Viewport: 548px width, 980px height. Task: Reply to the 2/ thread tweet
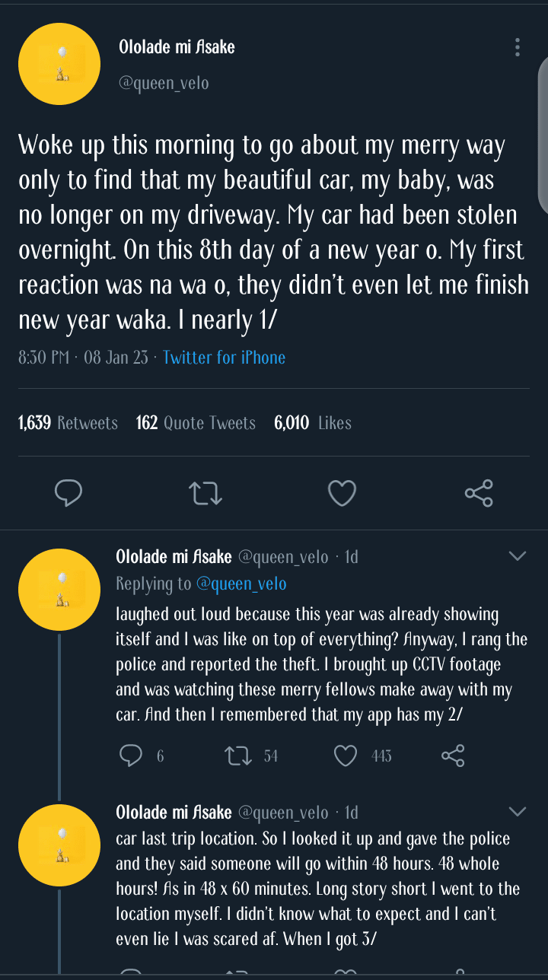[132, 756]
